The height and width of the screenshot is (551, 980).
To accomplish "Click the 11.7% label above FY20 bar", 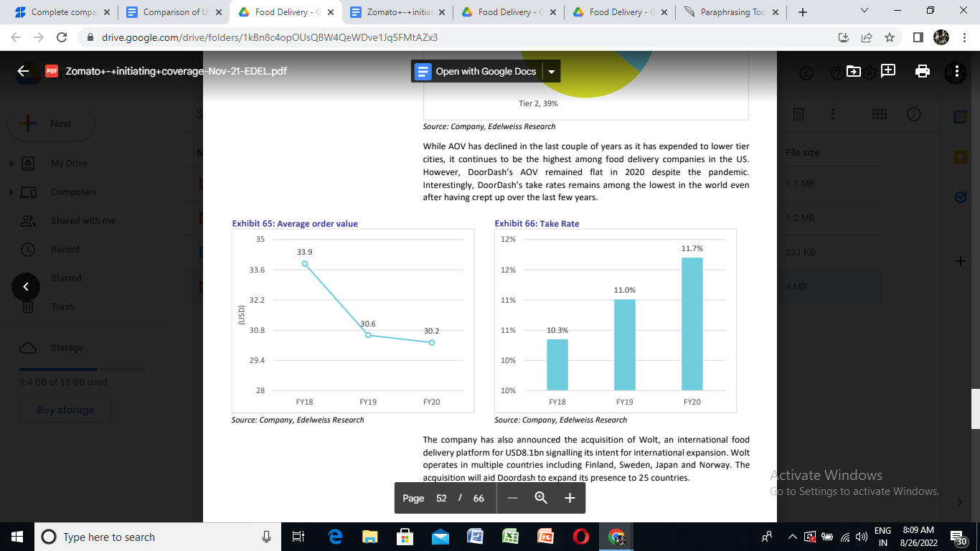I will 692,248.
